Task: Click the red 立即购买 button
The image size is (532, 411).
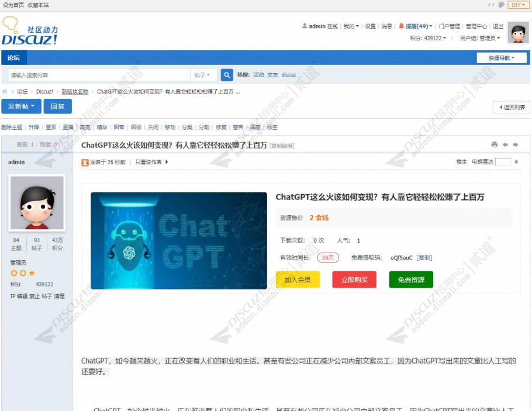Action: pos(354,279)
